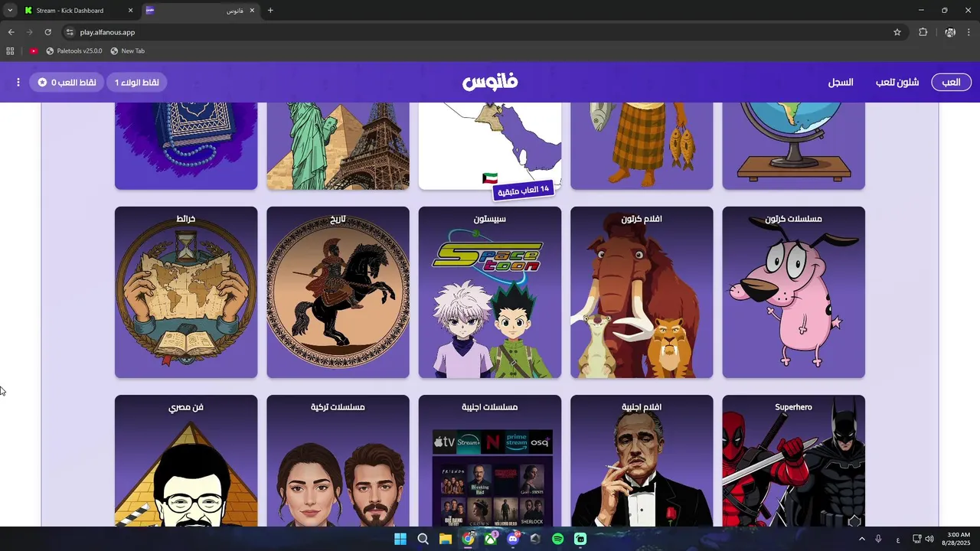Open the Windows Start menu
The image size is (980, 551).
point(400,539)
